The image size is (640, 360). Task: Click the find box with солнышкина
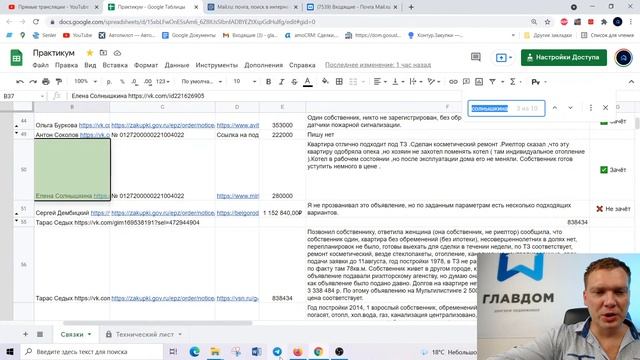(506, 108)
